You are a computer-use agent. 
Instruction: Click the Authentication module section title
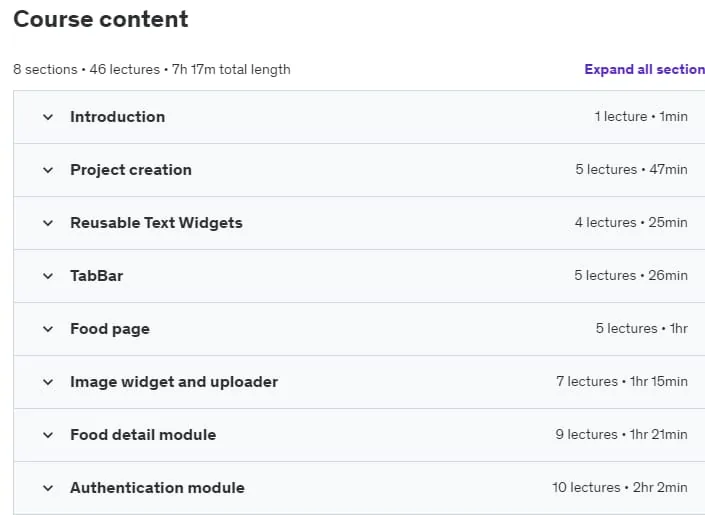157,488
